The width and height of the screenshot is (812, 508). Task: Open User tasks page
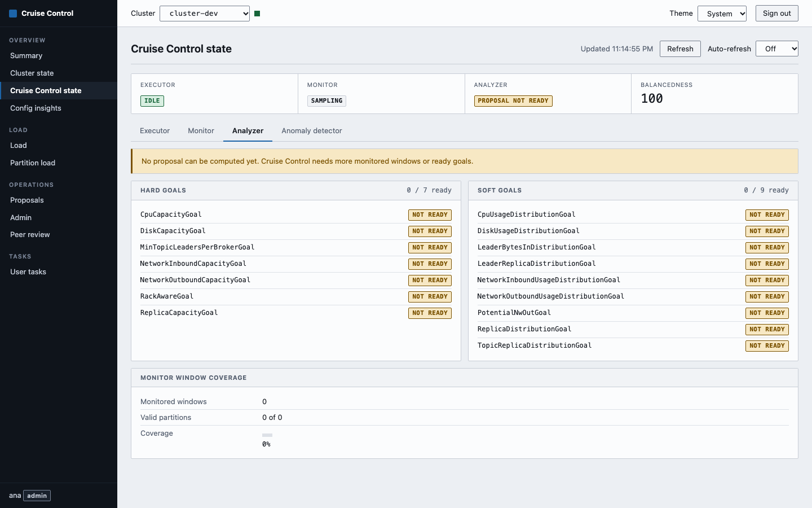point(59,272)
